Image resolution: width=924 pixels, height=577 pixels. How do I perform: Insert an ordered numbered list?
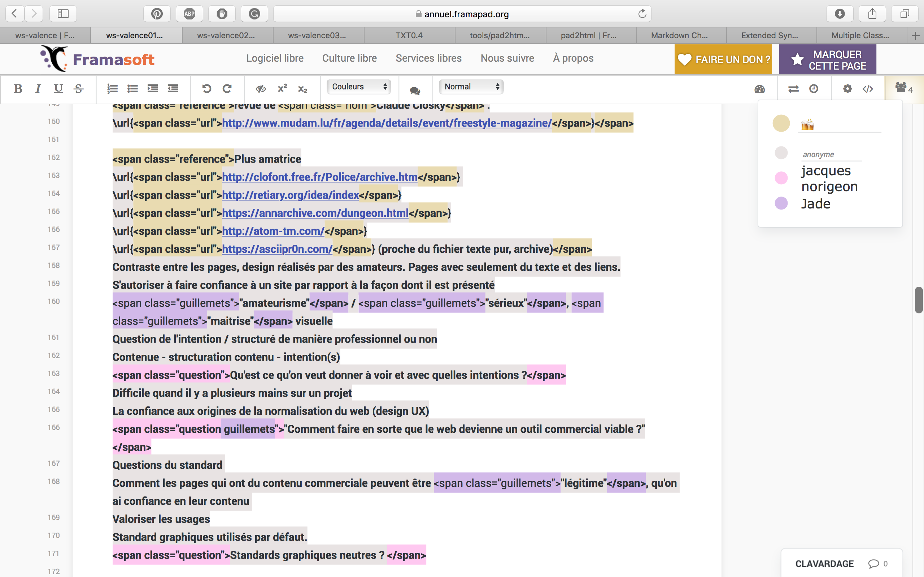coord(112,89)
